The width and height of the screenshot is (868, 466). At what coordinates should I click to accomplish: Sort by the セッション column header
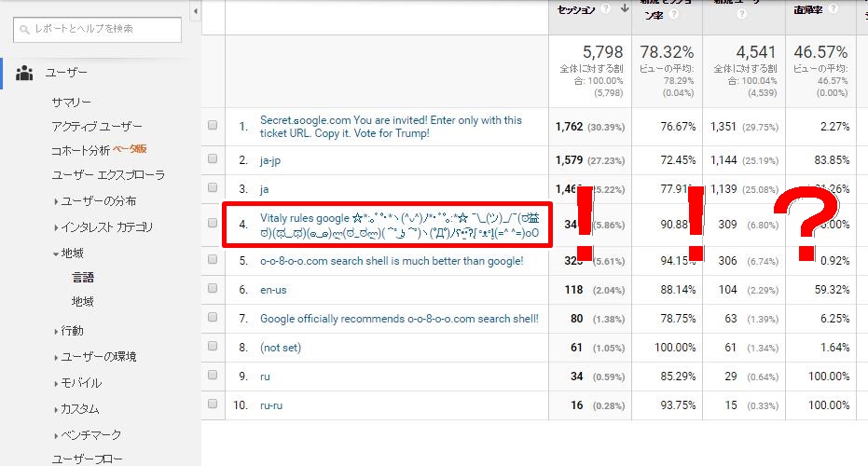[x=576, y=9]
